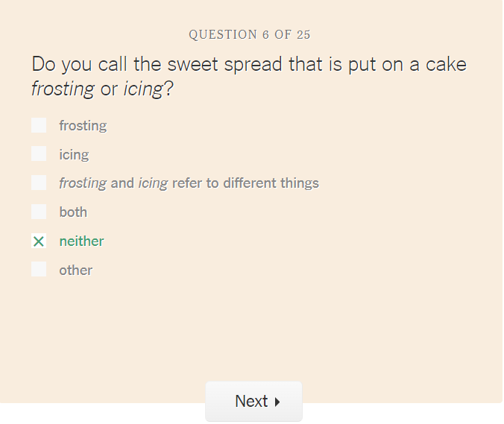This screenshot has height=424, width=504.
Task: Pick the 'refer to different things' text
Action: 245,183
